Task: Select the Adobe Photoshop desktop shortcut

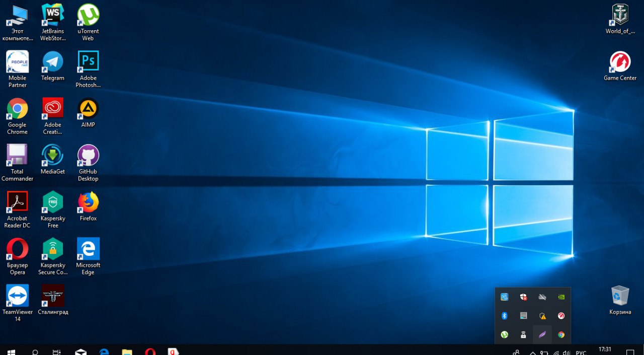Action: (88, 69)
